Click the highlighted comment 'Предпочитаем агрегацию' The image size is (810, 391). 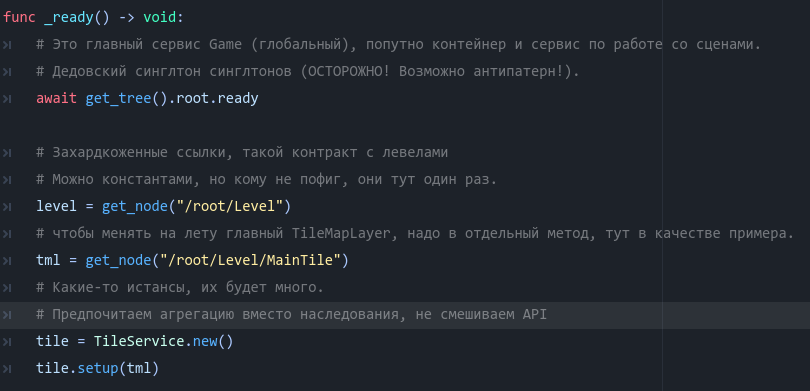291,315
